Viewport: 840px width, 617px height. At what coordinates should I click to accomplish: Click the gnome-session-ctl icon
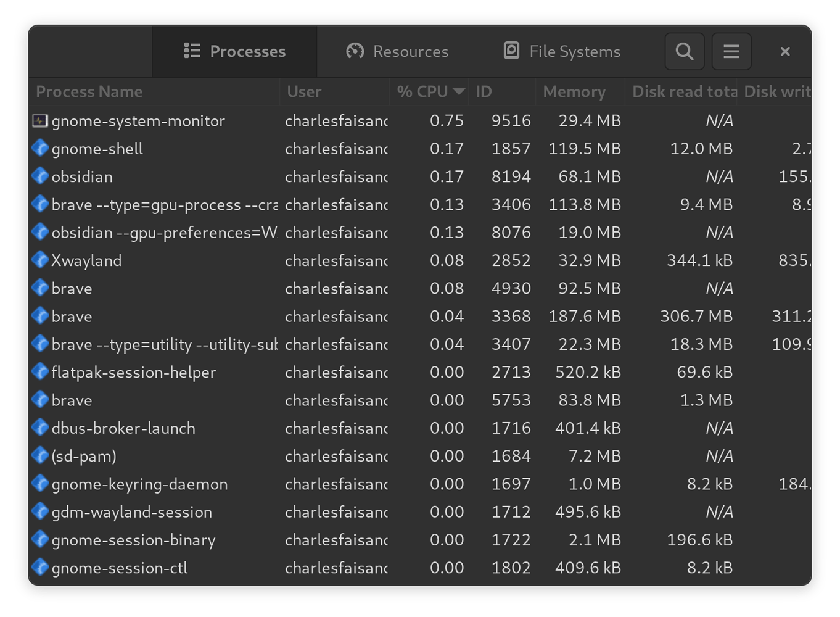40,567
